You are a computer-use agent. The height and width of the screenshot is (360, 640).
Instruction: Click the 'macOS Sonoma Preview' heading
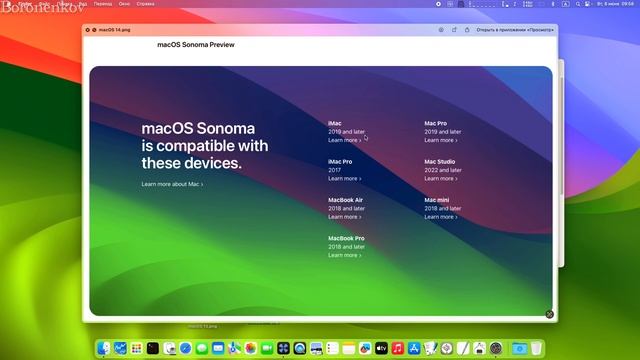[196, 44]
